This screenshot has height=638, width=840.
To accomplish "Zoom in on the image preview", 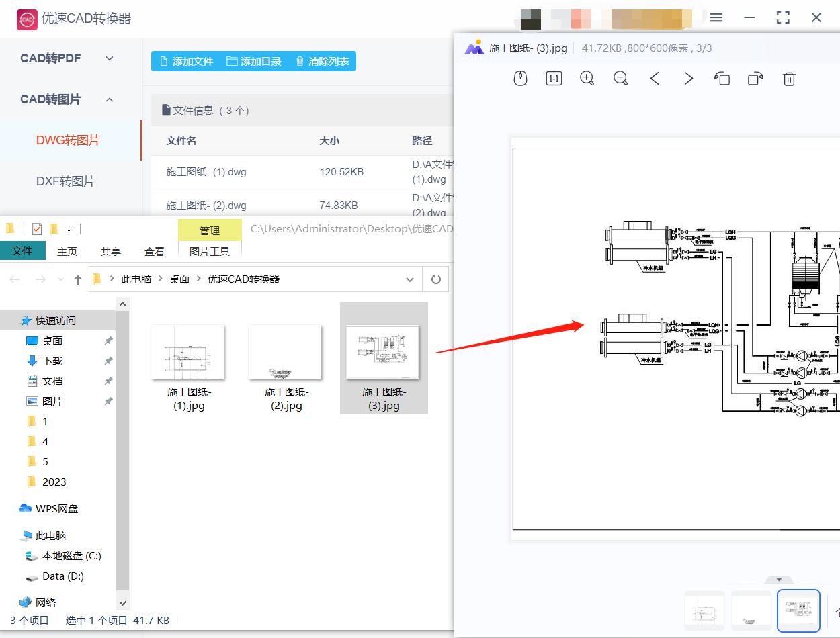I will click(587, 78).
